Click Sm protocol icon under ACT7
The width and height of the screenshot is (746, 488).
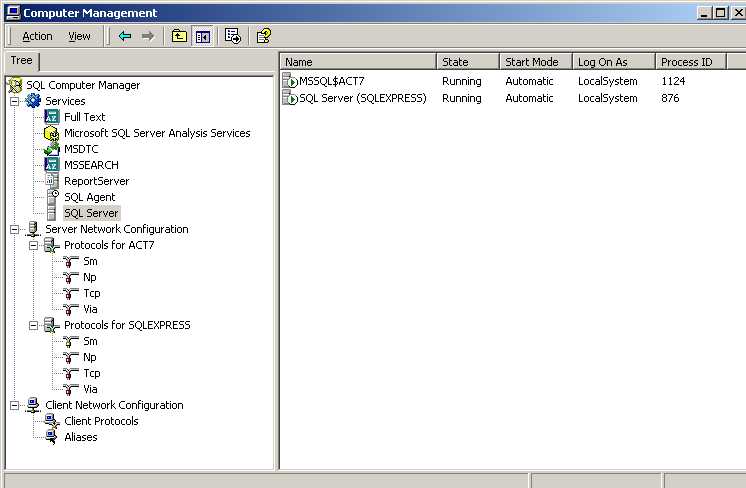pyautogui.click(x=70, y=262)
